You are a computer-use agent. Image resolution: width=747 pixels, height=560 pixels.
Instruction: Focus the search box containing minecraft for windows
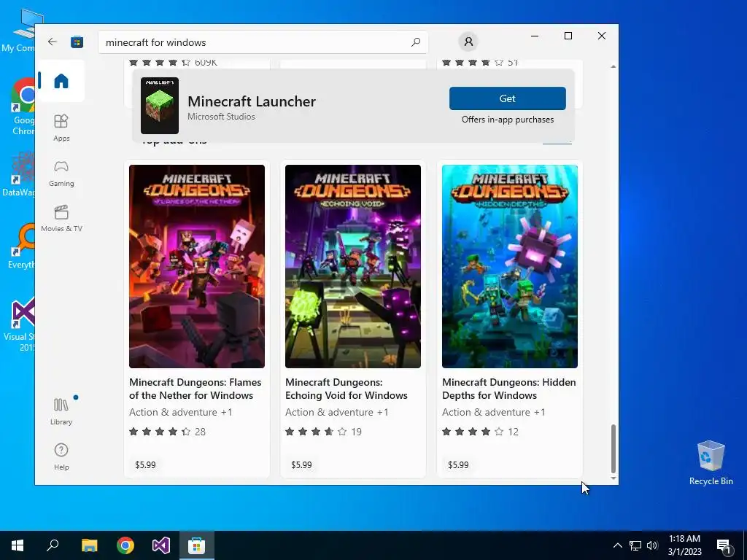coord(263,42)
